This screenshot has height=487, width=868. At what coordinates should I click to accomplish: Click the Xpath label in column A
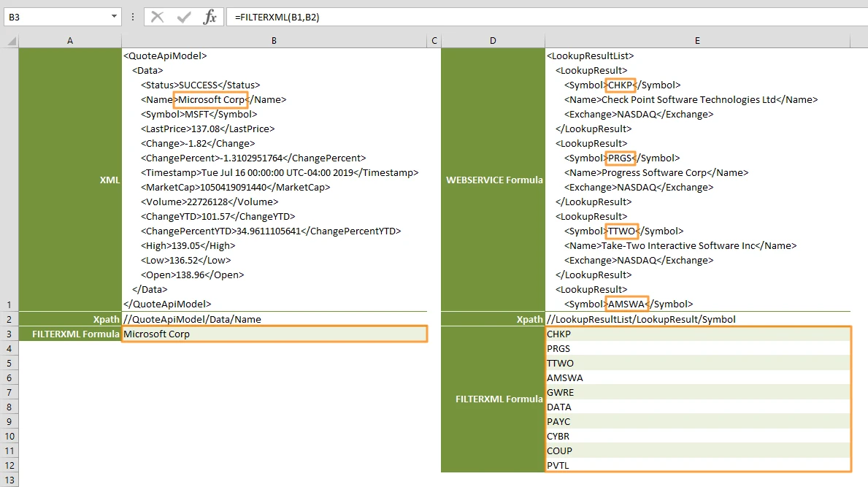[70, 319]
